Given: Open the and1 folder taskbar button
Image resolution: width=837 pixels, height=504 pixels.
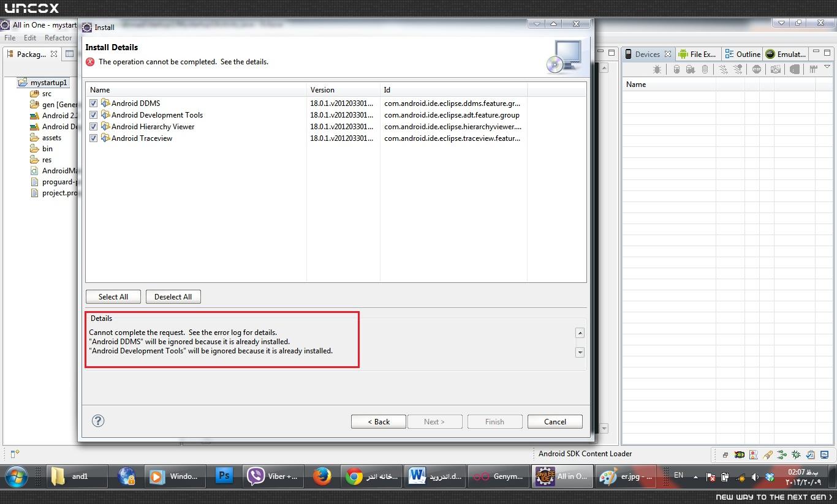Looking at the screenshot, I should (77, 476).
